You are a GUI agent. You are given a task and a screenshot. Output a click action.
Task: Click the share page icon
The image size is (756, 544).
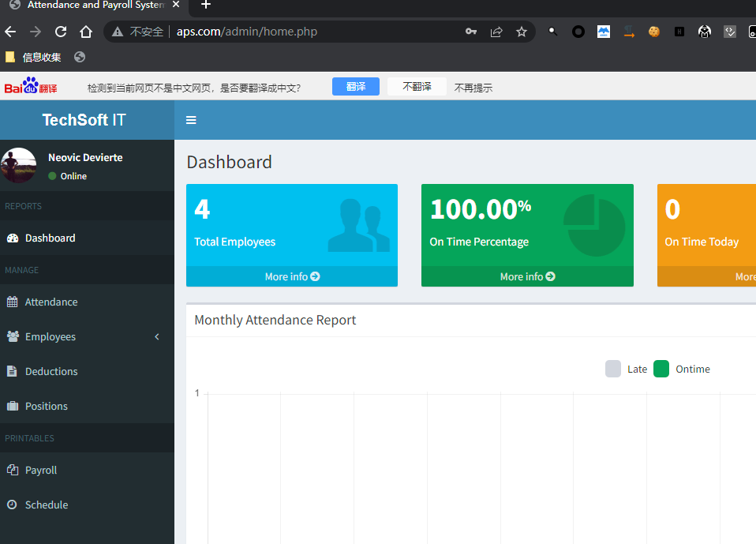[x=496, y=32]
